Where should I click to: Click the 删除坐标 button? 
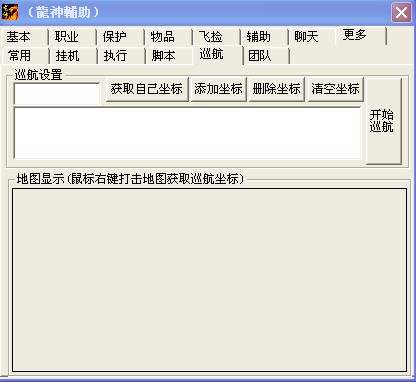pyautogui.click(x=277, y=89)
